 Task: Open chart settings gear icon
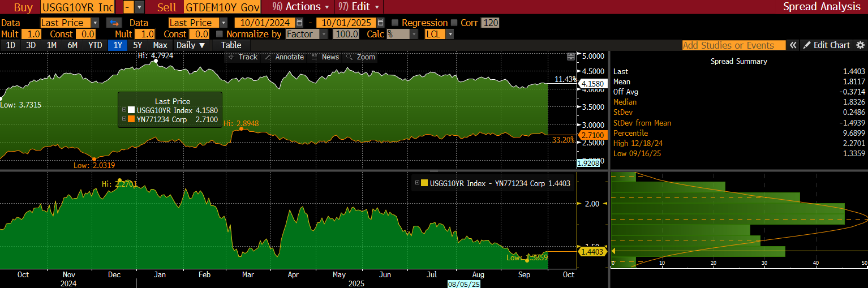click(861, 45)
